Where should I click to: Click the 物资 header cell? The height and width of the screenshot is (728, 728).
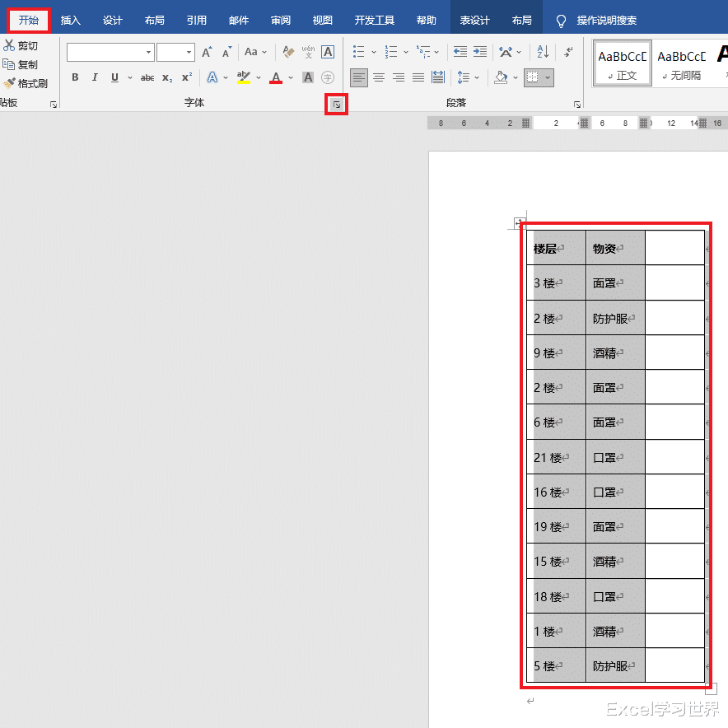pyautogui.click(x=616, y=249)
